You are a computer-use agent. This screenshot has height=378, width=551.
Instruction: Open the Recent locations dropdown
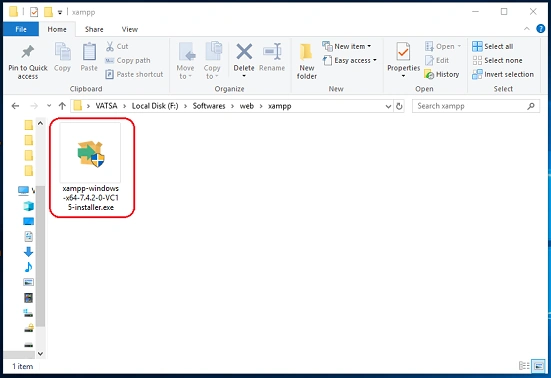tap(49, 106)
